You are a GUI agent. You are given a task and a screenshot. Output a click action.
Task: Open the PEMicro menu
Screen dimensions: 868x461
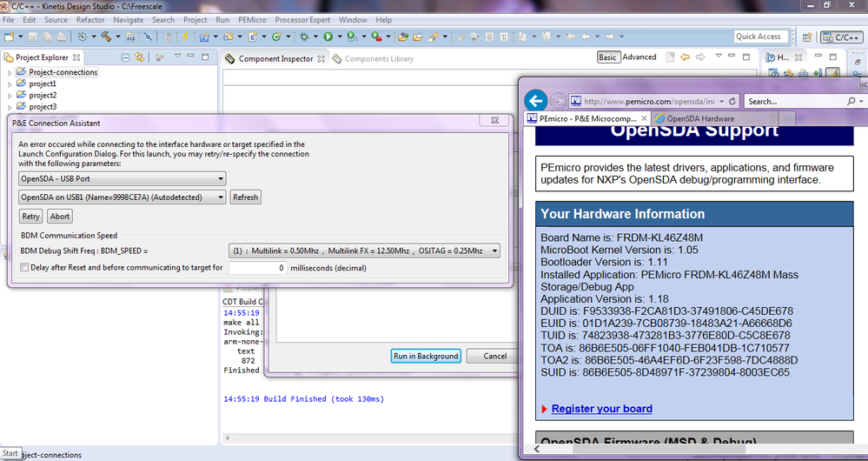[x=252, y=20]
